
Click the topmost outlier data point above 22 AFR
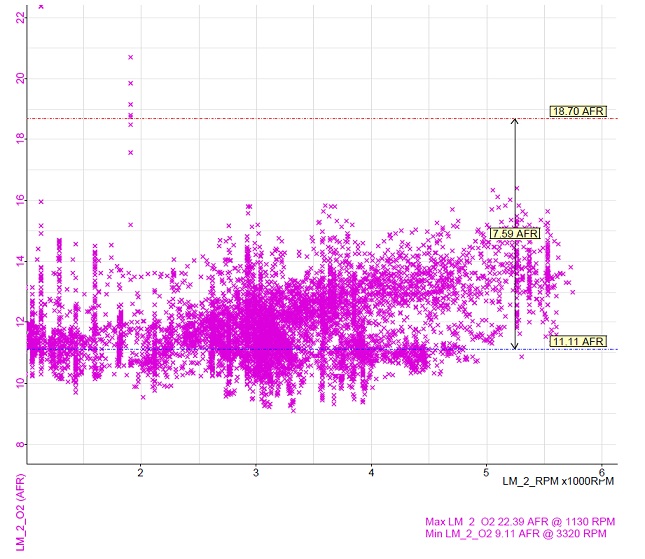(41, 6)
